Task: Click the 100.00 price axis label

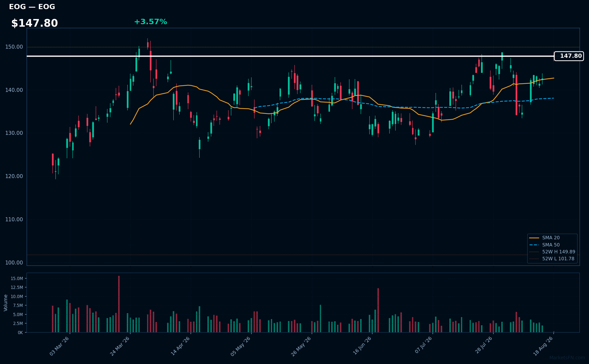Action: tap(14, 263)
